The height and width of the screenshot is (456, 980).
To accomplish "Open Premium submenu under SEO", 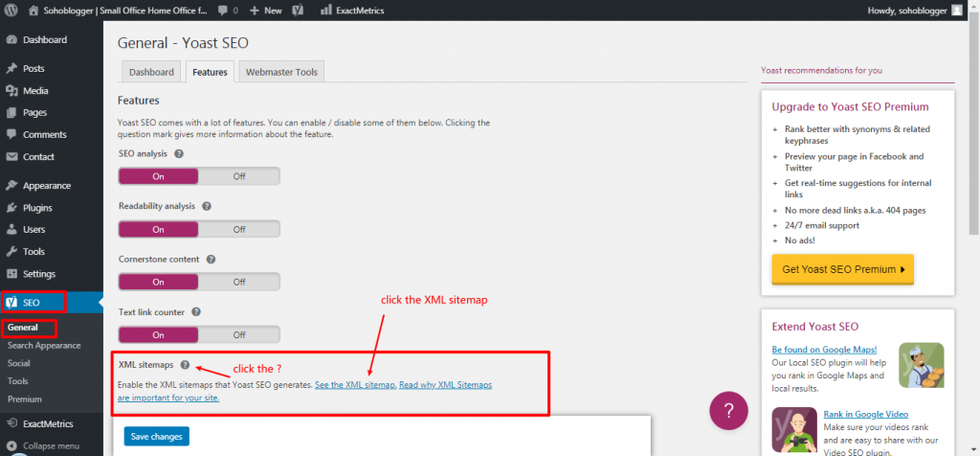I will click(x=24, y=399).
